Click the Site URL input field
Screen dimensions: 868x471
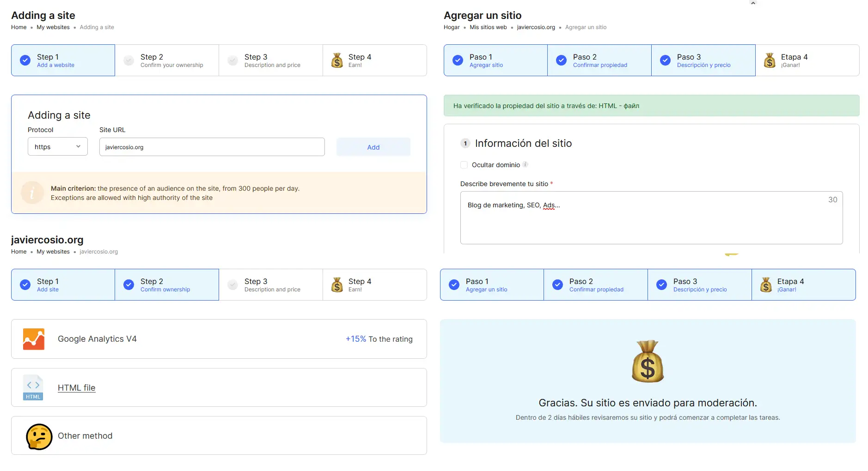212,147
